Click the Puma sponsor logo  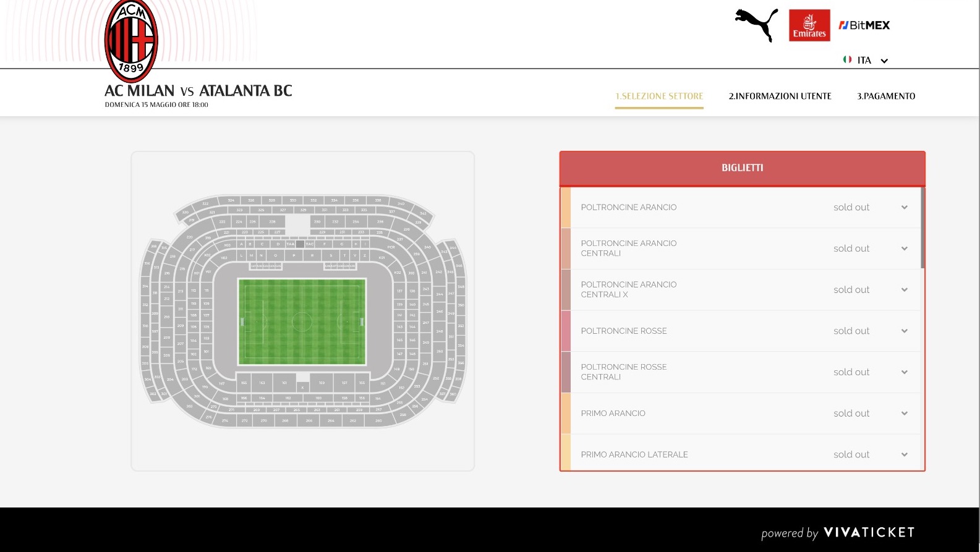pyautogui.click(x=757, y=24)
